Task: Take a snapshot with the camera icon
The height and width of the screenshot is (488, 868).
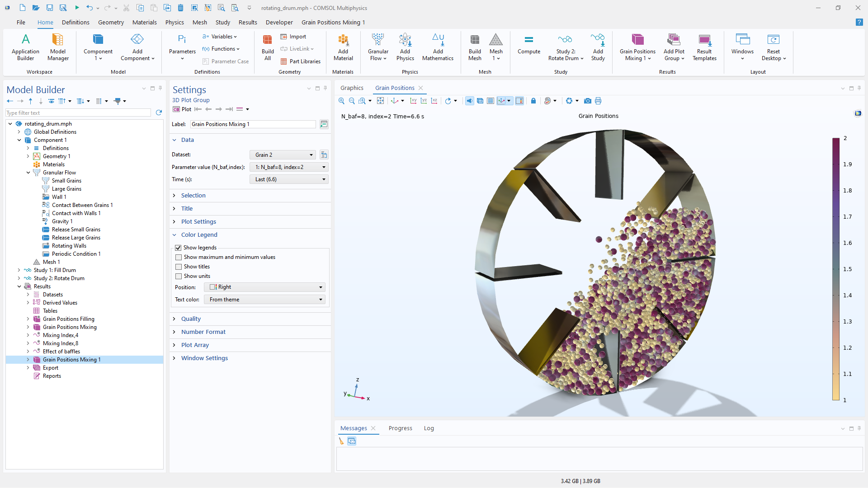Action: [x=587, y=101]
